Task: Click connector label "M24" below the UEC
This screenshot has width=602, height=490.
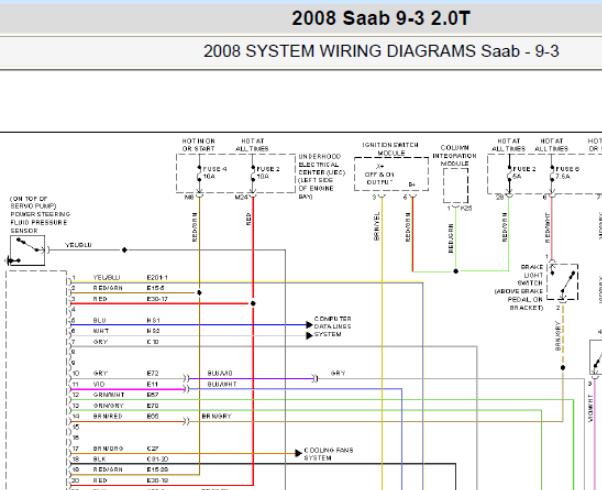Action: [241, 197]
